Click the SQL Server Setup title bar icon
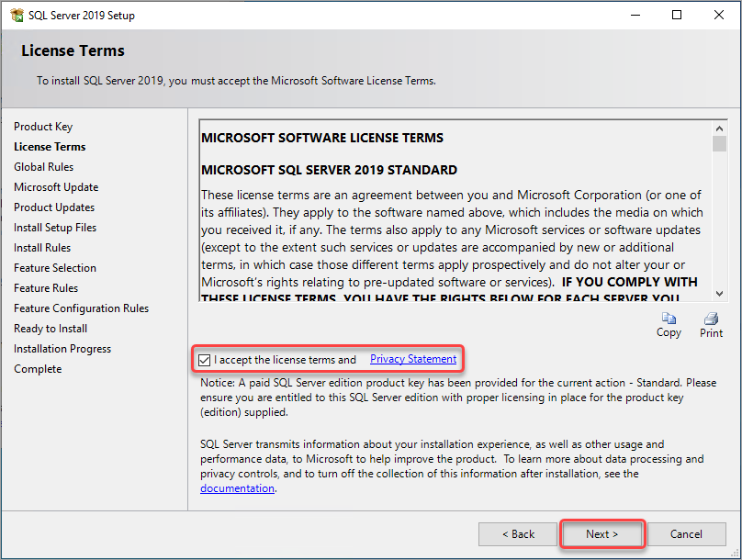 click(x=17, y=15)
